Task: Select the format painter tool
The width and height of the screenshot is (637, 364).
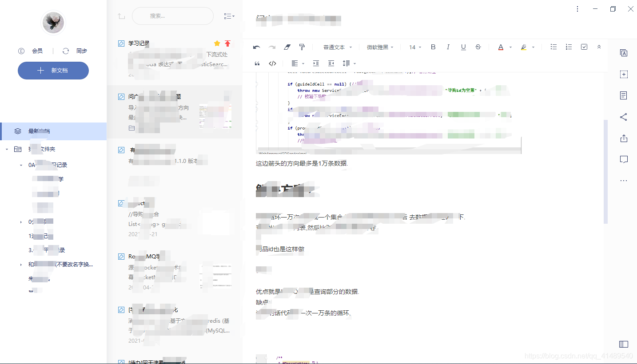Action: click(302, 47)
